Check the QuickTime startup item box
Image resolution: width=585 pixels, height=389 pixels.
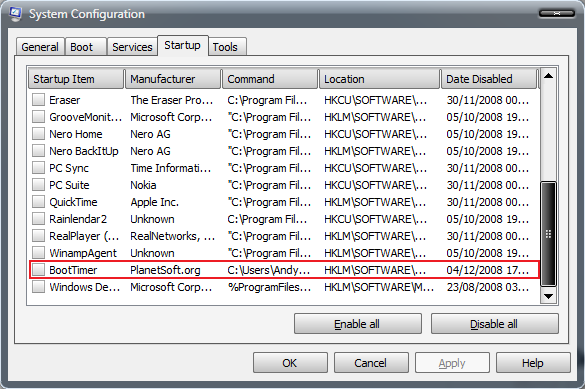tap(38, 202)
